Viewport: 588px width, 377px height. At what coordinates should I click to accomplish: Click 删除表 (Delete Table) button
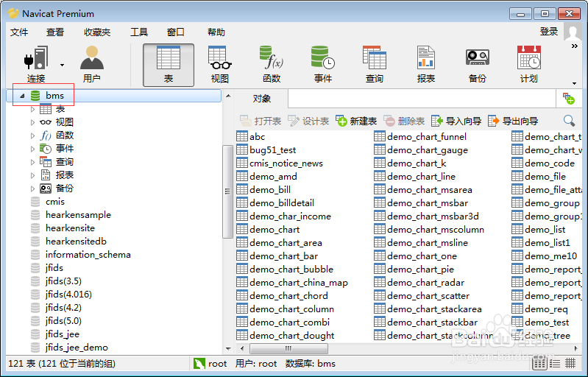click(x=404, y=121)
